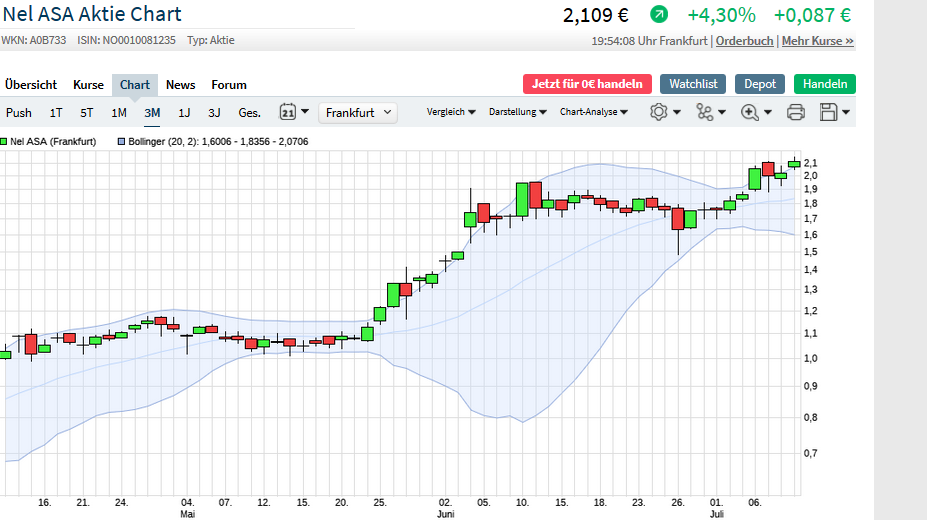Expand the settings gear dropdown arrow
Image resolution: width=927 pixels, height=520 pixels.
click(677, 112)
